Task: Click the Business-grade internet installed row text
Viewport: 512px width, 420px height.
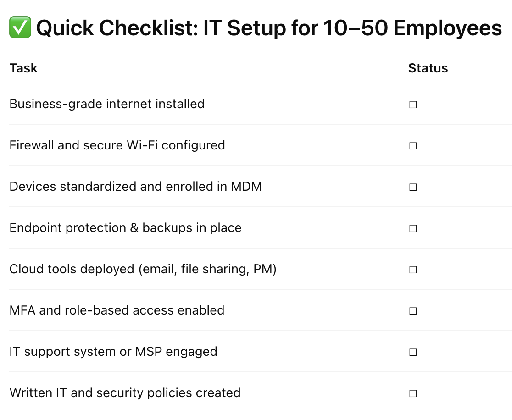Action: tap(107, 104)
